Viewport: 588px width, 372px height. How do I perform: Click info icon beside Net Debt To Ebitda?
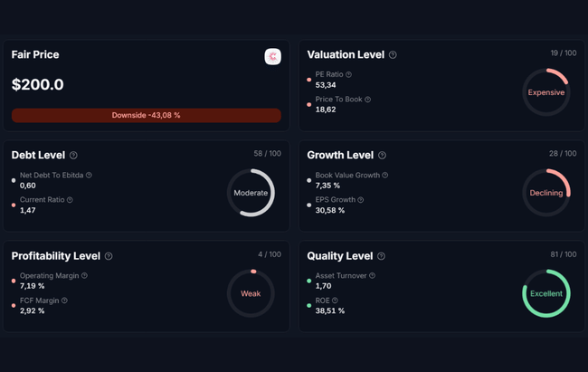pos(89,175)
